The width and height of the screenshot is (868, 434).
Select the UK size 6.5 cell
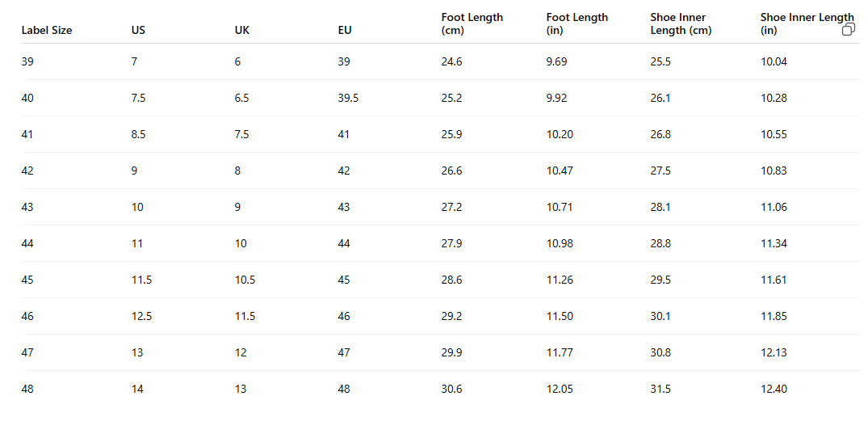click(x=241, y=98)
